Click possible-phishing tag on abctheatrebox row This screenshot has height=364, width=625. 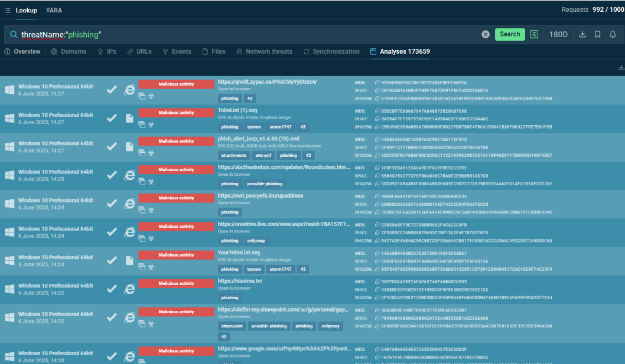tap(265, 184)
